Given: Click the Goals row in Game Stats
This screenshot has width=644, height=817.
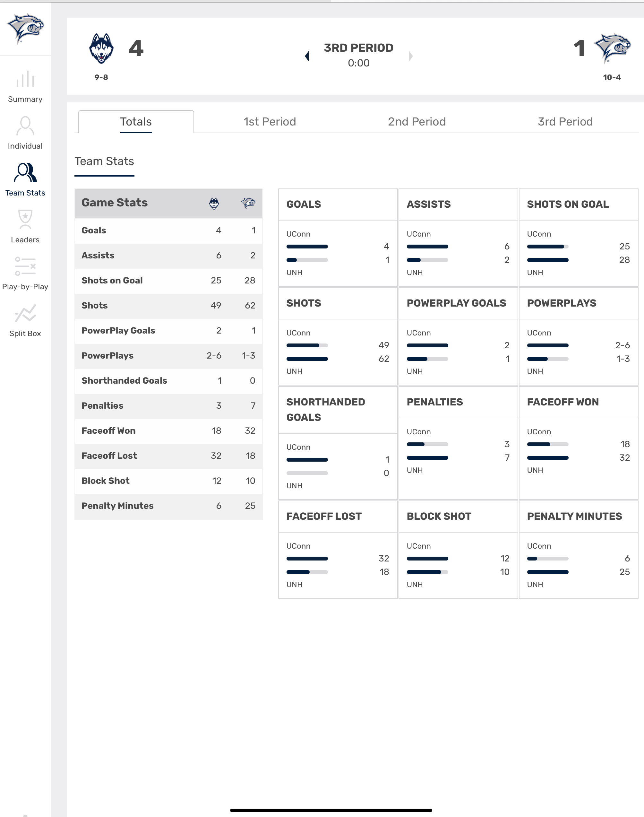Looking at the screenshot, I should (x=168, y=230).
